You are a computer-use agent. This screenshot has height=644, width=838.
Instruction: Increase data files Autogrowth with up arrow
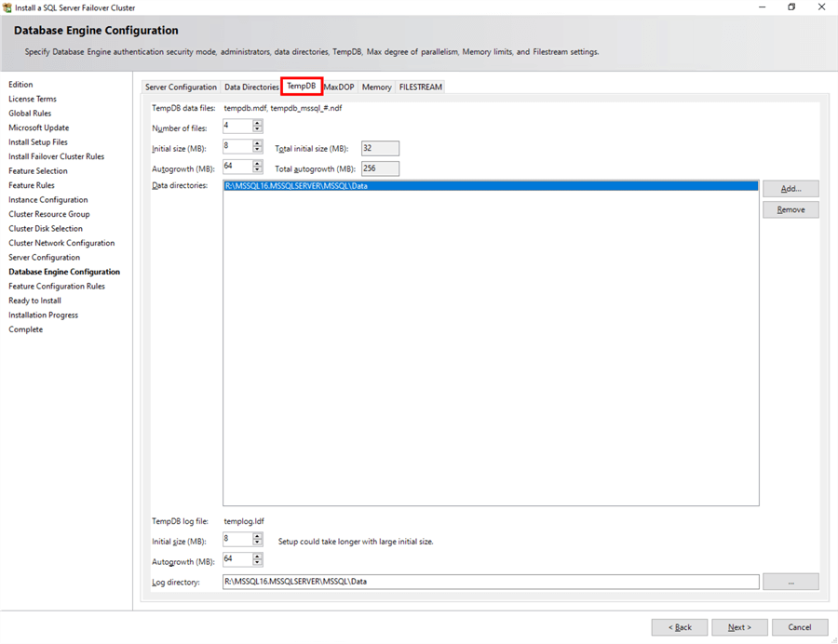tap(258, 164)
